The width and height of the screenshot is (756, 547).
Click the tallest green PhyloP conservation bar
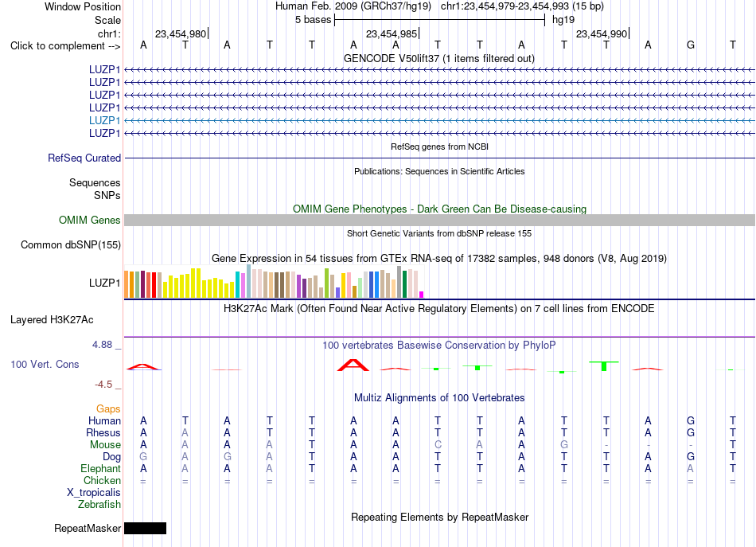pyautogui.click(x=604, y=366)
